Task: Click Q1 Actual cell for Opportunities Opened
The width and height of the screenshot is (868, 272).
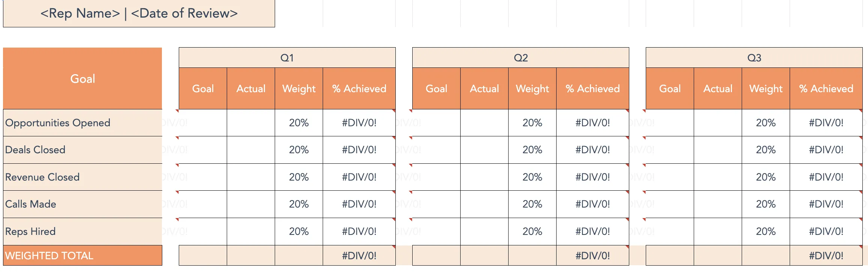Action: tap(251, 123)
